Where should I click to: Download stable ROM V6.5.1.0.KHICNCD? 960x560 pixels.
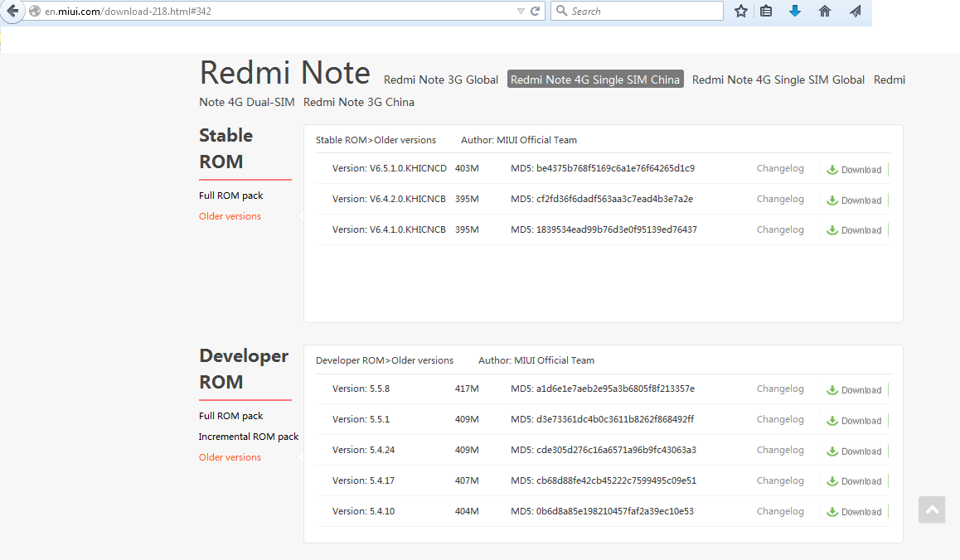854,170
